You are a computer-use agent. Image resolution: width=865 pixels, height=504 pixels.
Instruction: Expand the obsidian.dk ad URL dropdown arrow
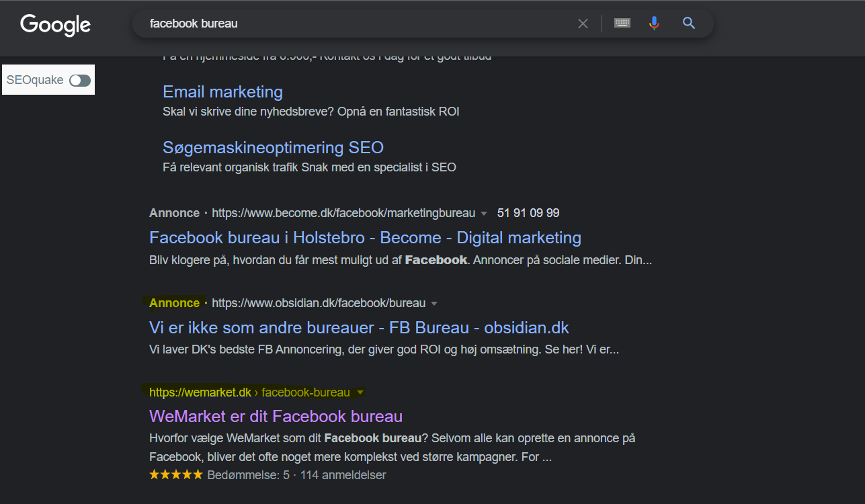click(434, 304)
